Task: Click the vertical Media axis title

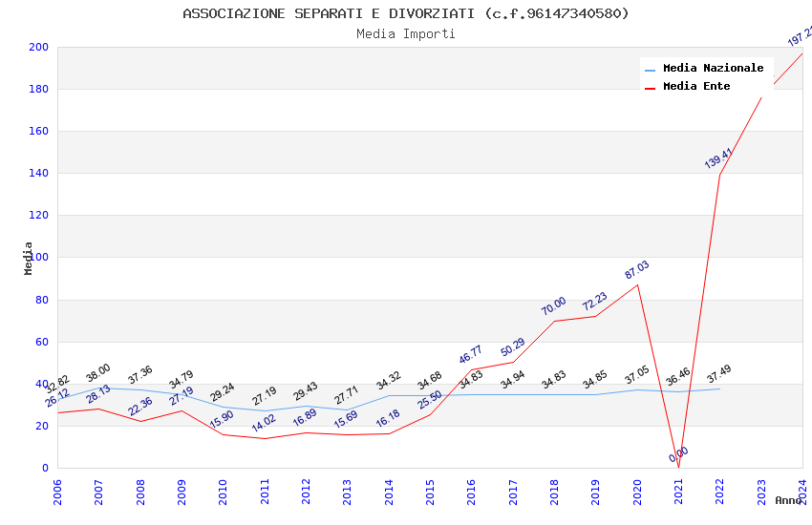Action: pos(28,258)
